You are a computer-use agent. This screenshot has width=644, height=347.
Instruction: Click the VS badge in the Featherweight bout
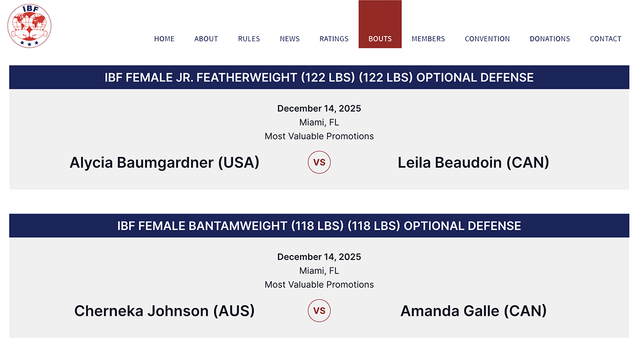[x=319, y=162]
